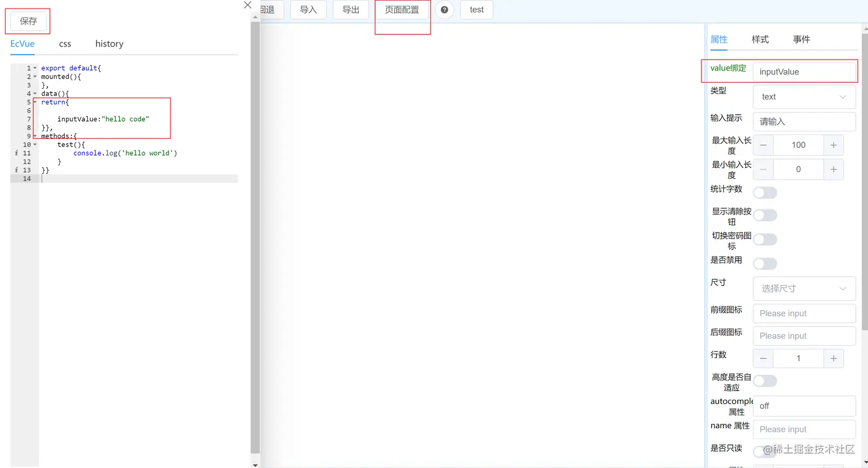Click the name 属性 input field
This screenshot has width=868, height=468.
pyautogui.click(x=804, y=429)
